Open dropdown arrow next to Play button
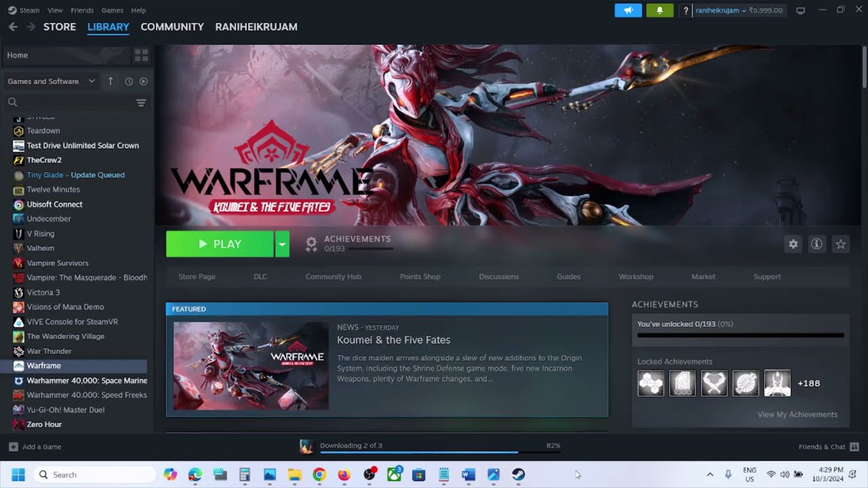This screenshot has height=488, width=868. pyautogui.click(x=282, y=244)
